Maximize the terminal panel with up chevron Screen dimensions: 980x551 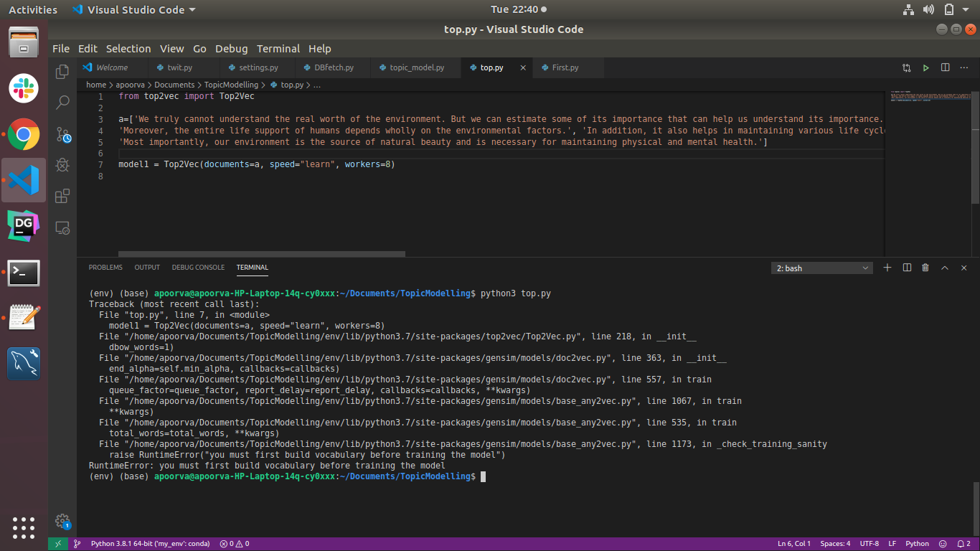click(945, 268)
